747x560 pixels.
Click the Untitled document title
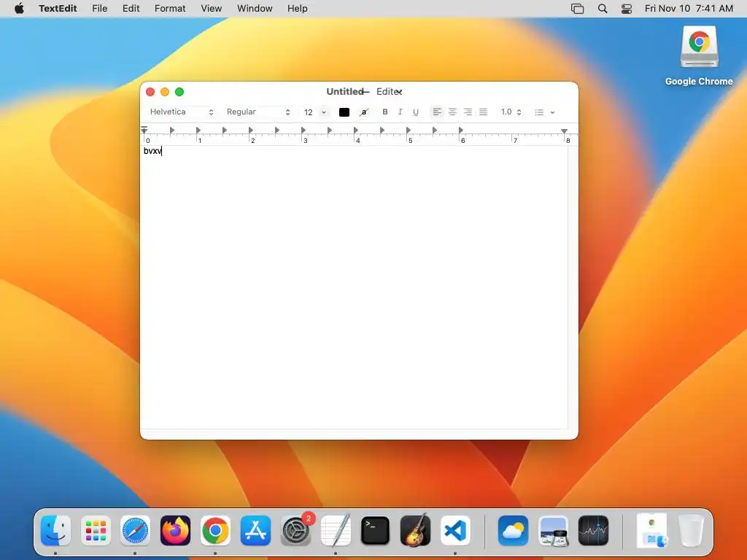(345, 91)
